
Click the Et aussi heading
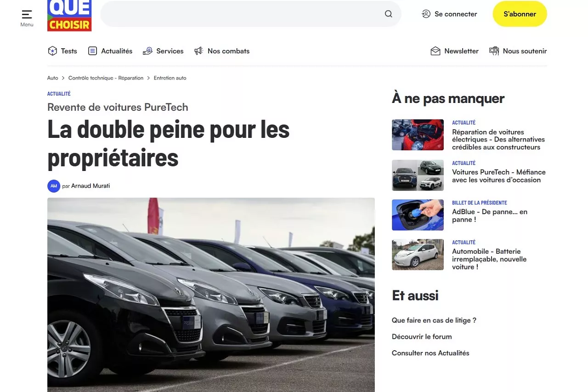415,295
